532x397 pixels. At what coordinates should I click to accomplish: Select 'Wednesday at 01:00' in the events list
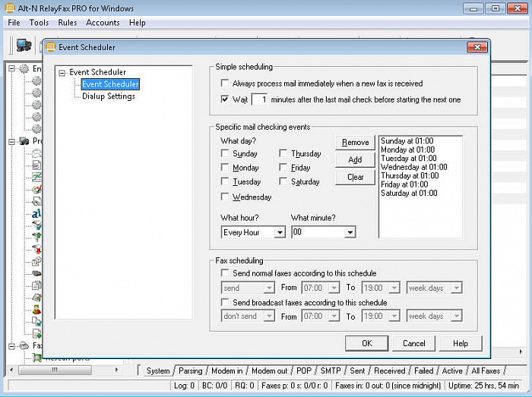413,167
